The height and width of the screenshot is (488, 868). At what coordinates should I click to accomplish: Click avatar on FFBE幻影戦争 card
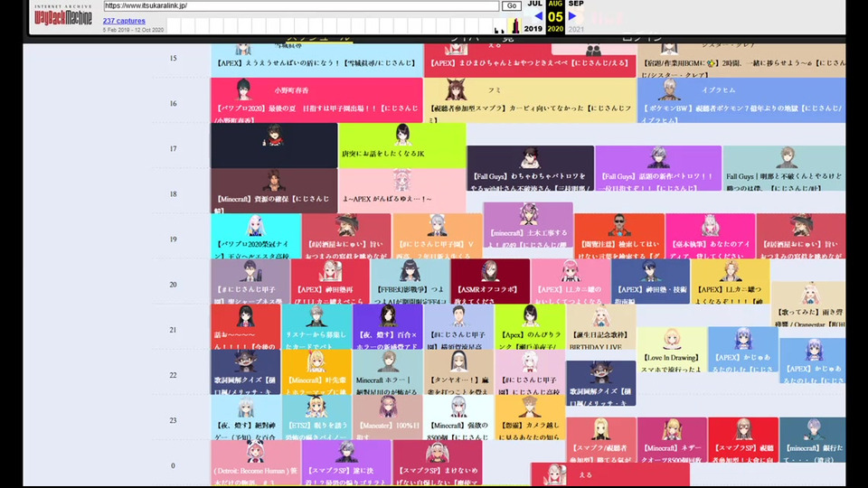click(x=410, y=271)
